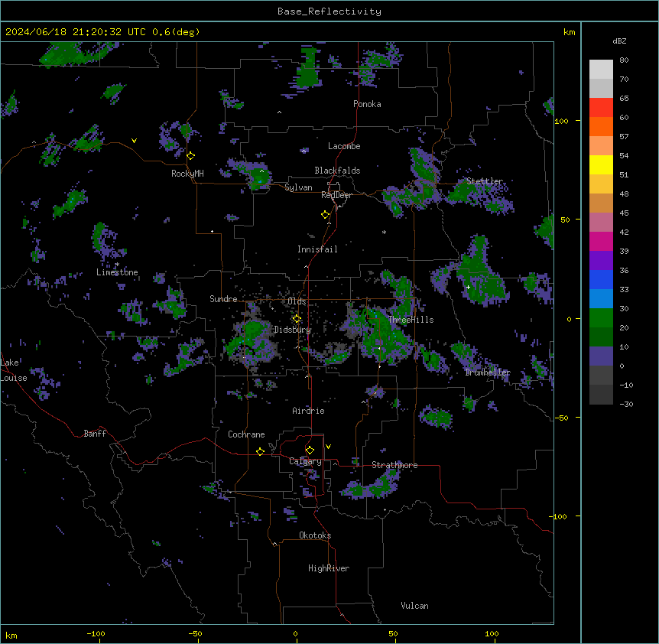Screen dimensions: 659x644
Task: Click the Blackfalds city label
Action: click(x=337, y=171)
